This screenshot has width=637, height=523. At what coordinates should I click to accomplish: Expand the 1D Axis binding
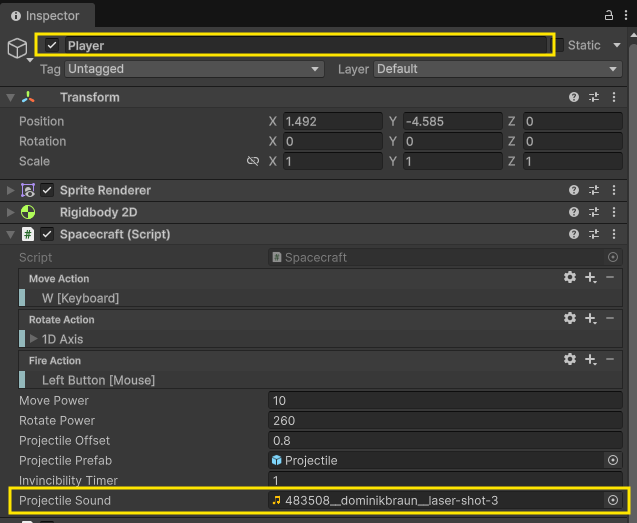pyautogui.click(x=34, y=339)
